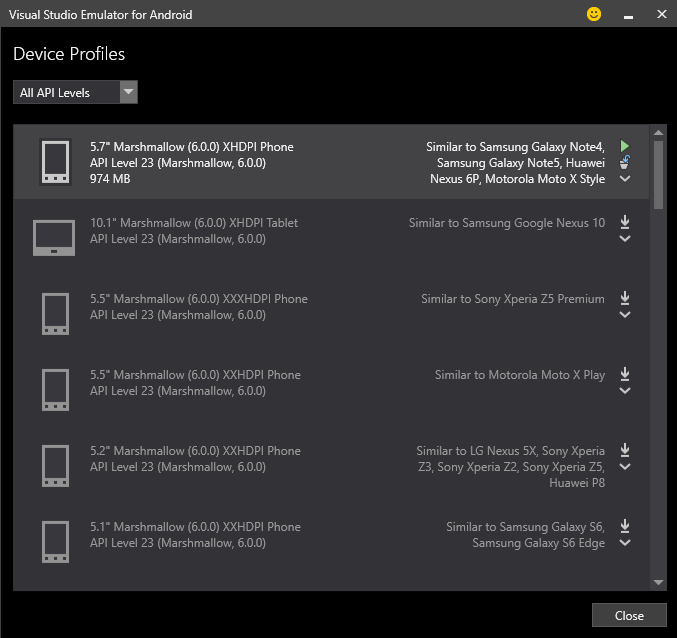The width and height of the screenshot is (677, 638).
Task: Download the 5.1" Samsung Galaxy S6 profile
Action: pos(625,526)
